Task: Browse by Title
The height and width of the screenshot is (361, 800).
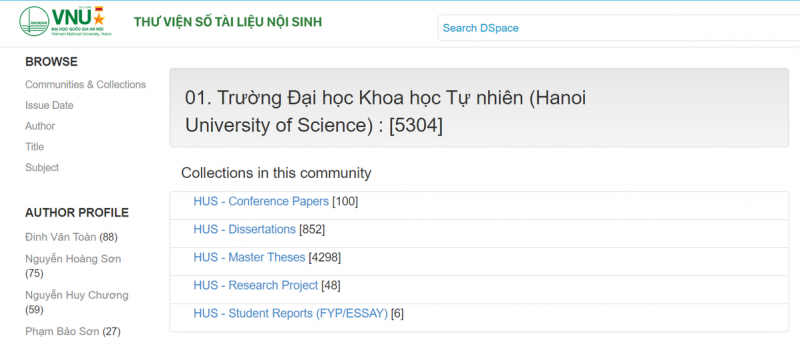Action: [x=34, y=147]
